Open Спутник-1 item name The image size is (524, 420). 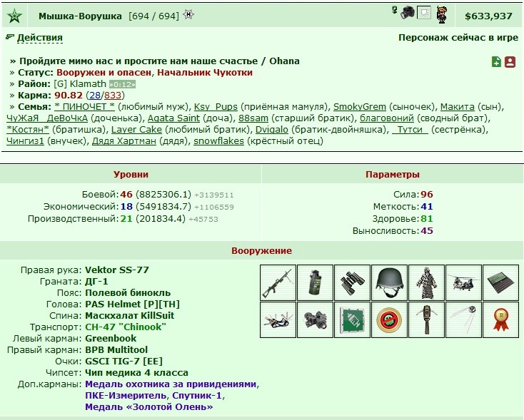pos(197,395)
